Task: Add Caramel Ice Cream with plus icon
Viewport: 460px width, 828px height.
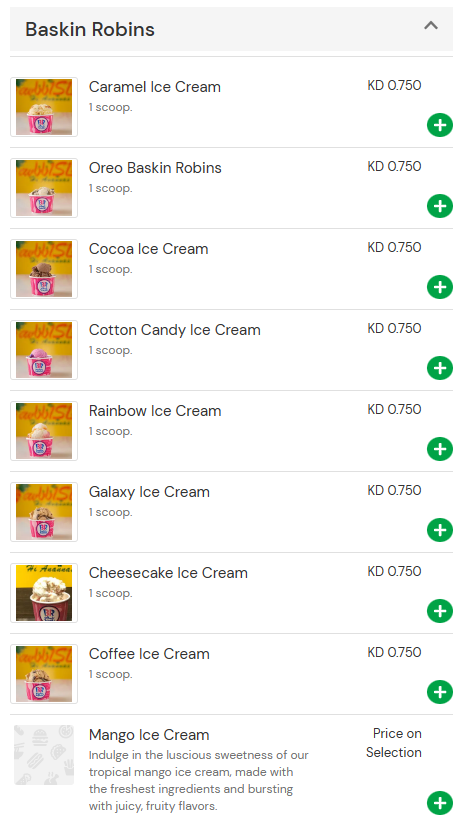Action: [x=440, y=125]
